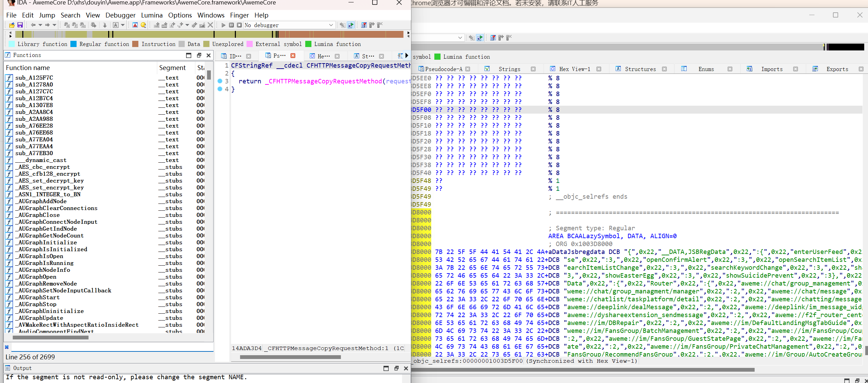
Task: Maximize the Functions panel
Action: coord(189,55)
